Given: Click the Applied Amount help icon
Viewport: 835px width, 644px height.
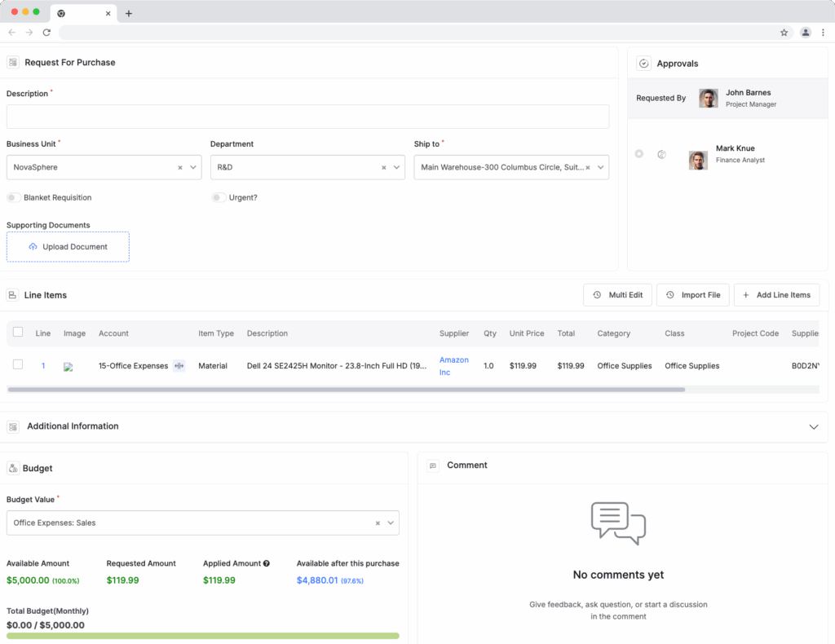Looking at the screenshot, I should coord(267,563).
